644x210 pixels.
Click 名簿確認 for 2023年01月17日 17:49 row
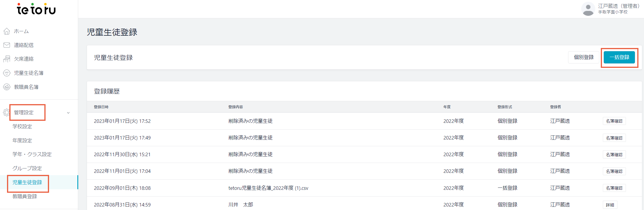[614, 138]
